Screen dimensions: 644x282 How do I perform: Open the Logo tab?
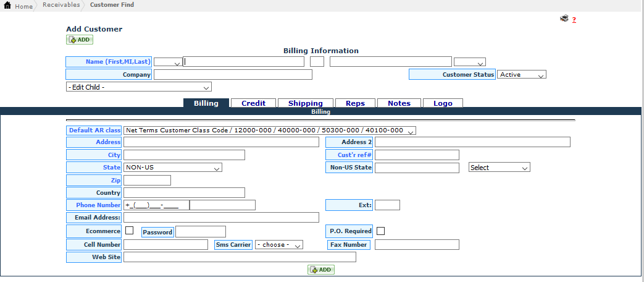click(x=443, y=103)
